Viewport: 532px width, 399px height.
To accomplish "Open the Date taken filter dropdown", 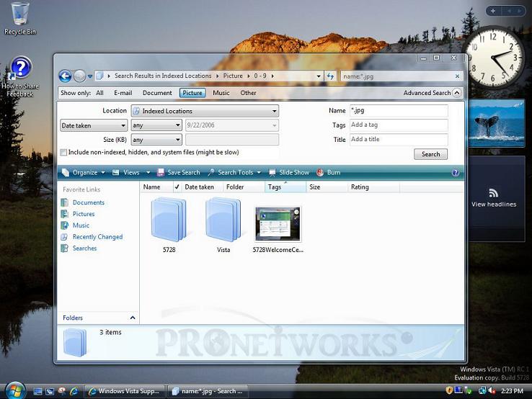I will click(94, 126).
